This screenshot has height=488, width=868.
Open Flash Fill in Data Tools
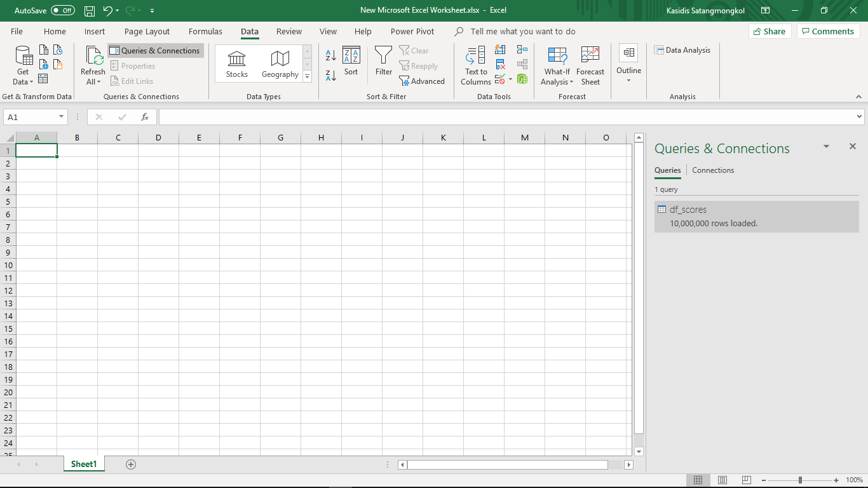[x=500, y=49]
